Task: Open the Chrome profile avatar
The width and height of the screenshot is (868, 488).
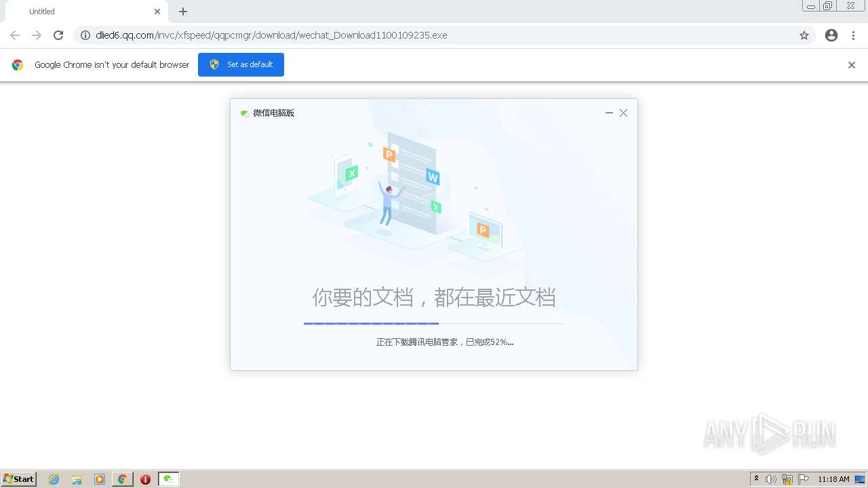Action: 831,35
